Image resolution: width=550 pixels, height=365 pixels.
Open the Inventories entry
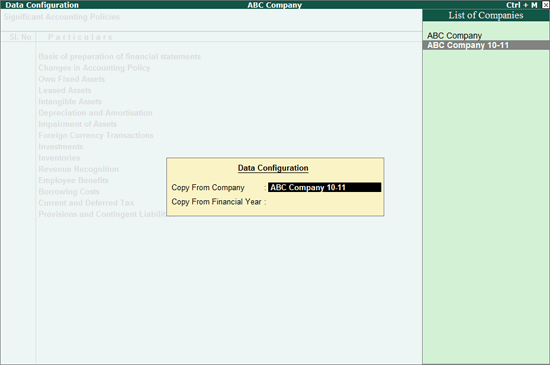tap(59, 158)
